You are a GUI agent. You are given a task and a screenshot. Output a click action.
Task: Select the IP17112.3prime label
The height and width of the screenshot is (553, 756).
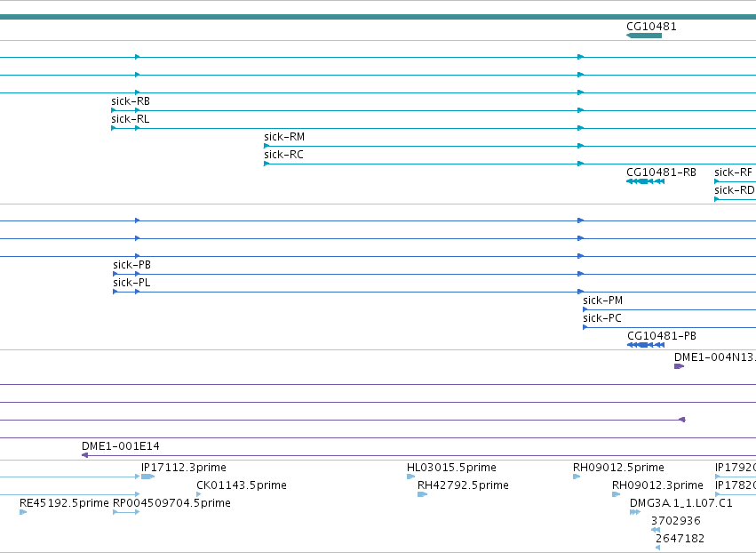point(184,468)
